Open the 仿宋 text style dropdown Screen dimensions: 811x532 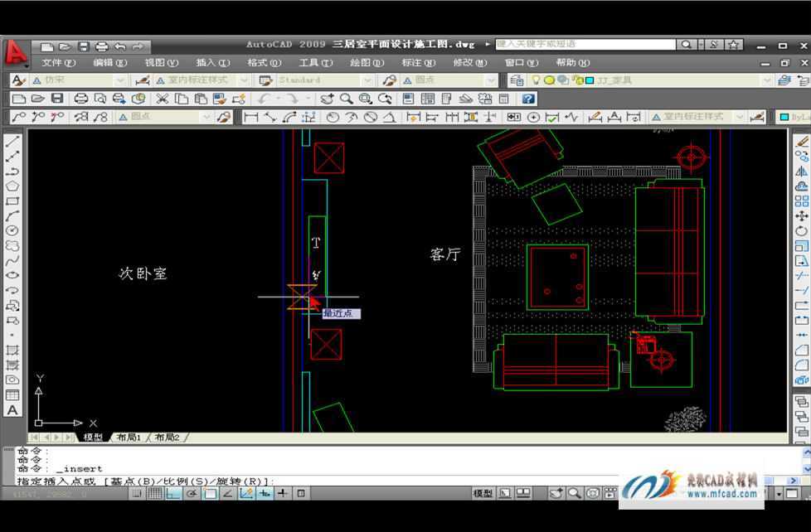point(120,80)
